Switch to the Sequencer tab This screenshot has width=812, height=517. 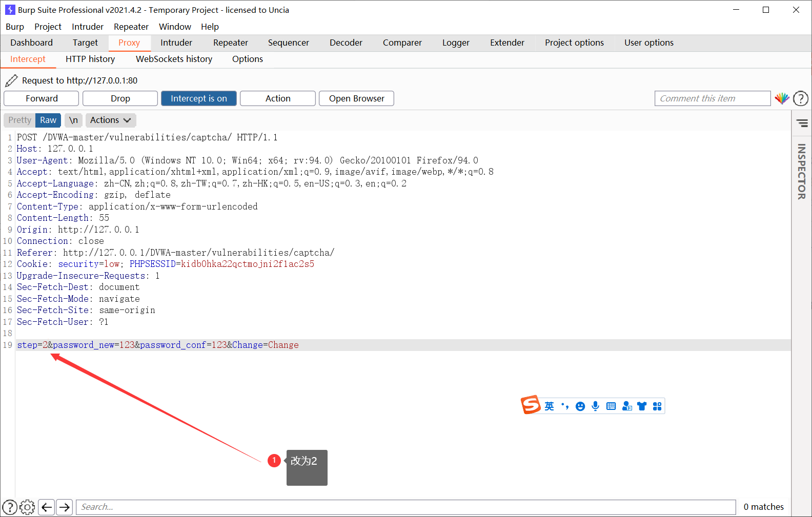[x=289, y=43]
